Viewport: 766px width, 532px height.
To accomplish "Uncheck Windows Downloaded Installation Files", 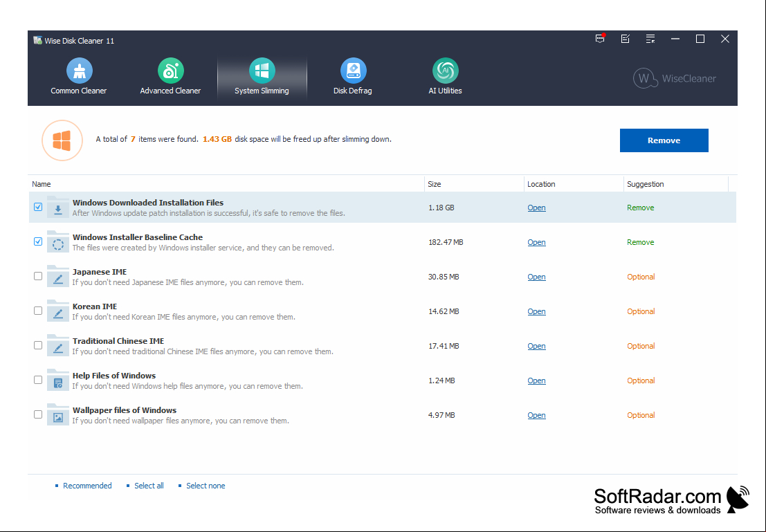I will [x=38, y=207].
